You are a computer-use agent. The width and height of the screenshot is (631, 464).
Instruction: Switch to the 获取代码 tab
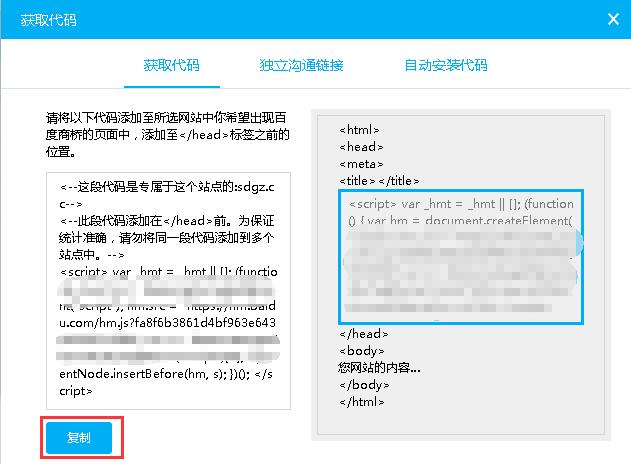(x=172, y=65)
